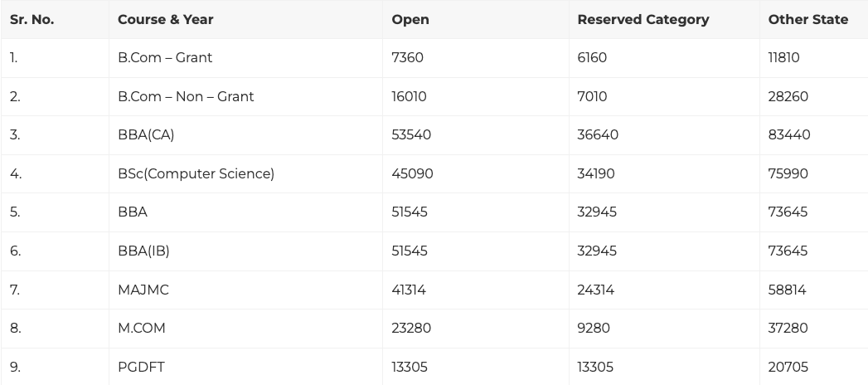
Task: Click the 'BBA(IB)' course cell
Action: [x=143, y=251]
